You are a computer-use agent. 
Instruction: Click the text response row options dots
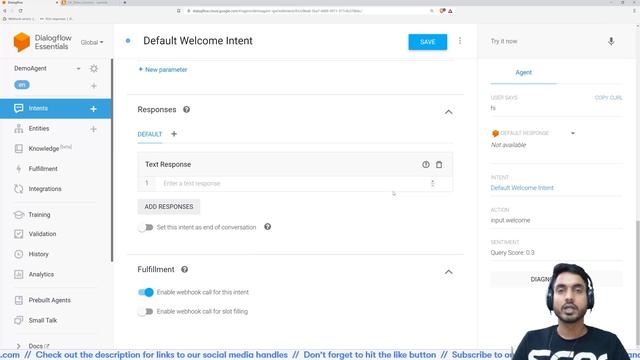pos(432,183)
